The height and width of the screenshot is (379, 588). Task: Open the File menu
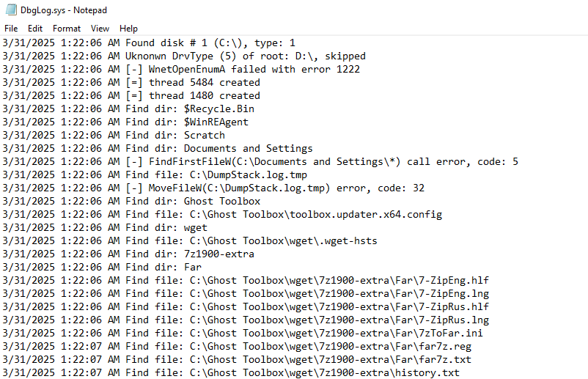(11, 29)
